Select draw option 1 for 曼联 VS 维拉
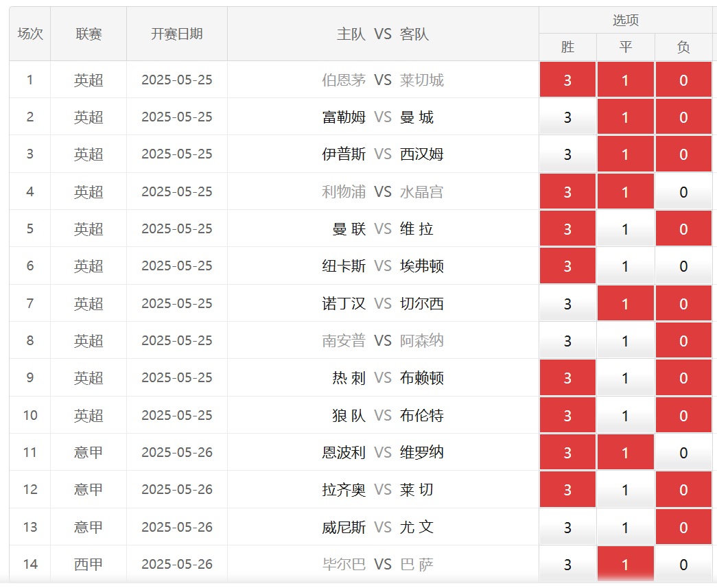The width and height of the screenshot is (717, 588). click(x=626, y=228)
